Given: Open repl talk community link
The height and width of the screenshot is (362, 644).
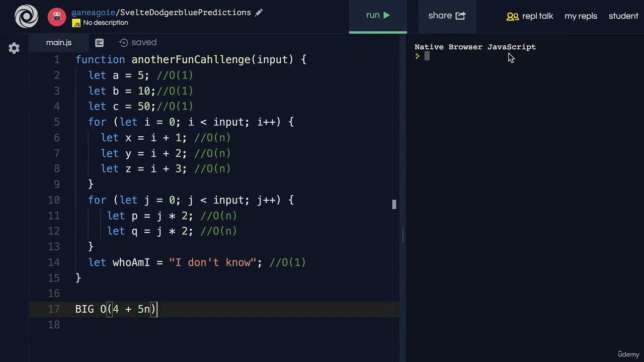Looking at the screenshot, I should pyautogui.click(x=530, y=16).
